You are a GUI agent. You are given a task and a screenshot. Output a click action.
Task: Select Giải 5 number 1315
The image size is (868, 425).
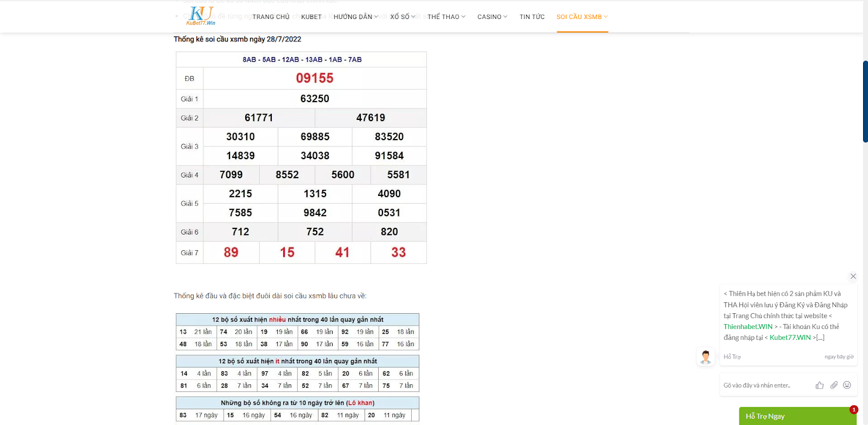coord(315,194)
